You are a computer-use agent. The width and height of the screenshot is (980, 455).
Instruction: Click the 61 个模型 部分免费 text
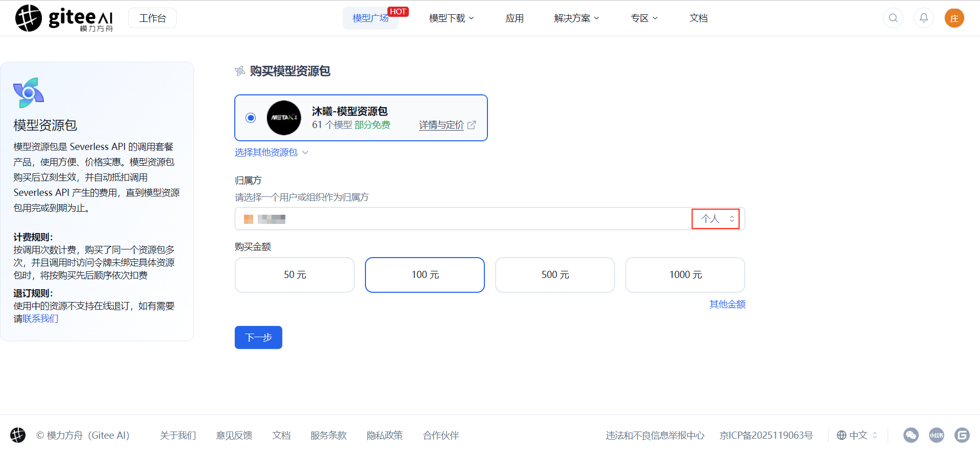[x=351, y=125]
